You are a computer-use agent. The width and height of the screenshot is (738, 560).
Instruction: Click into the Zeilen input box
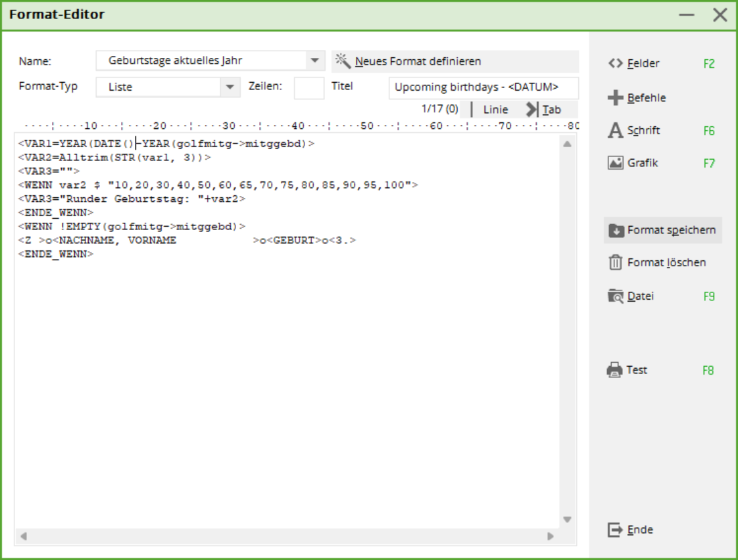coord(308,87)
